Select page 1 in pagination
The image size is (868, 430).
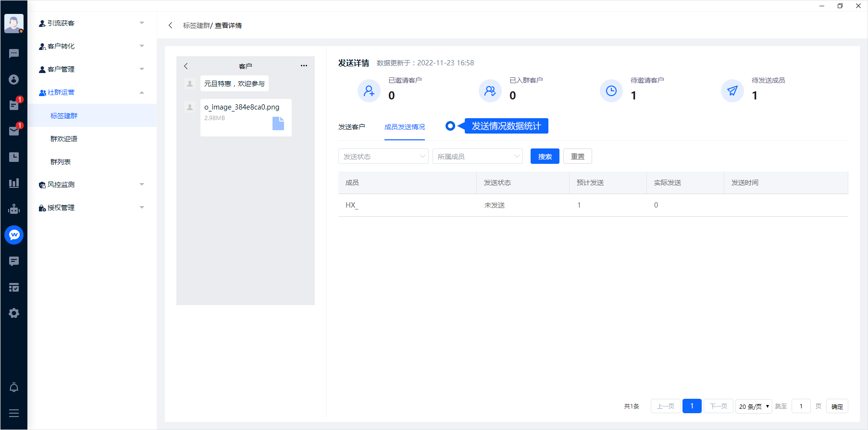pos(692,406)
